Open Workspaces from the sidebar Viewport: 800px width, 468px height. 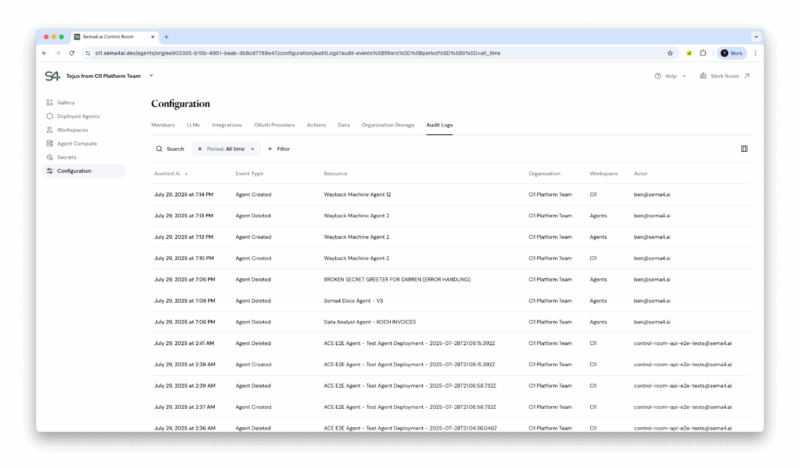(x=72, y=130)
